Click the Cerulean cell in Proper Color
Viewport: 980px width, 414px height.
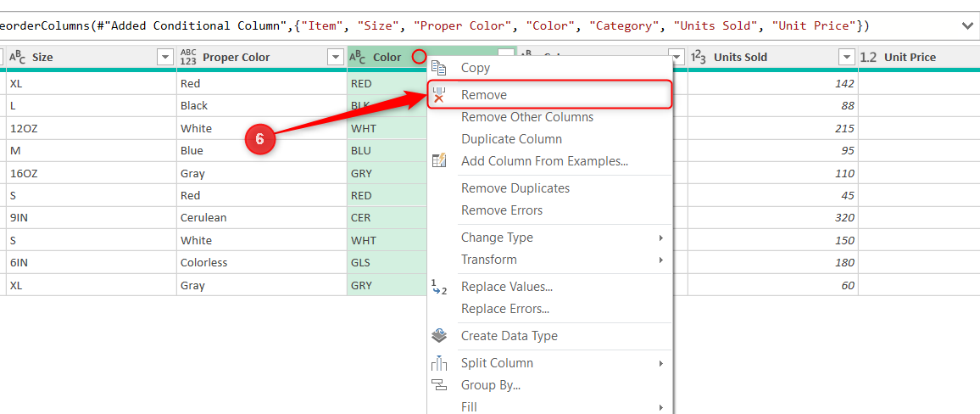click(262, 218)
